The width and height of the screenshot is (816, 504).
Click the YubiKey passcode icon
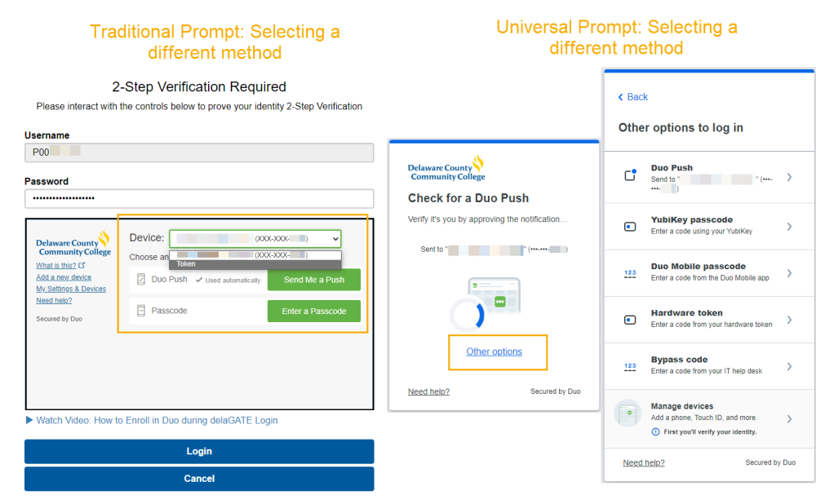pos(630,227)
